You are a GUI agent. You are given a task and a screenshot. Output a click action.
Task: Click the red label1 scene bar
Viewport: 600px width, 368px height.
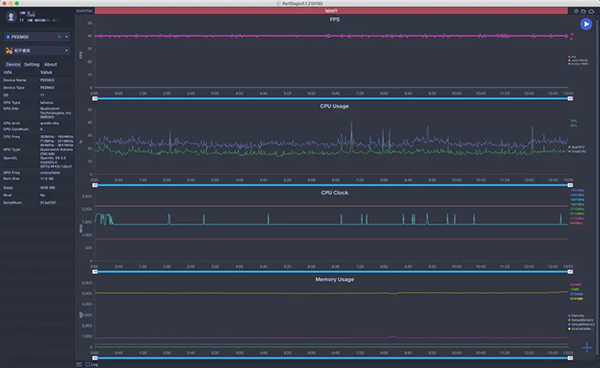coord(331,11)
